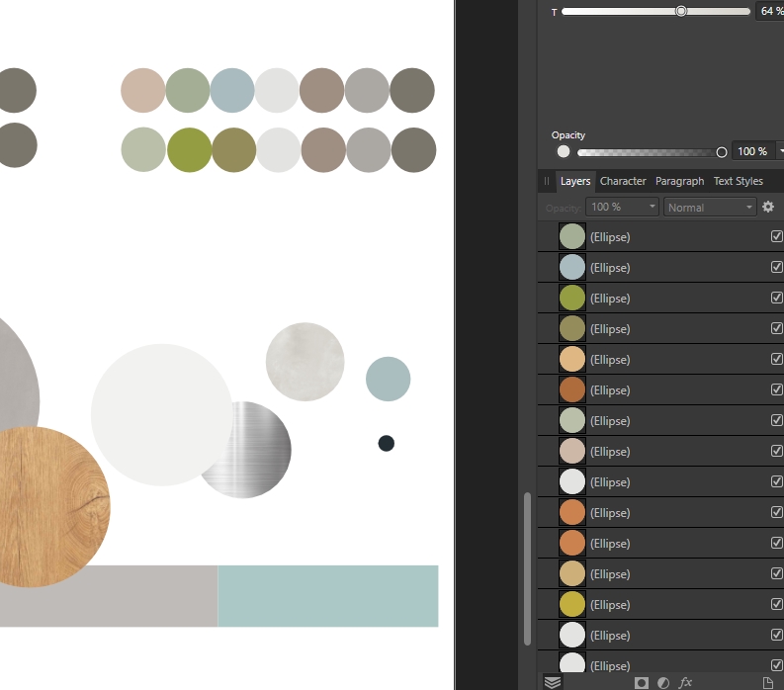Select the light blue Ellipse layer thumbnail
Viewport: 784px width, 690px height.
(572, 267)
